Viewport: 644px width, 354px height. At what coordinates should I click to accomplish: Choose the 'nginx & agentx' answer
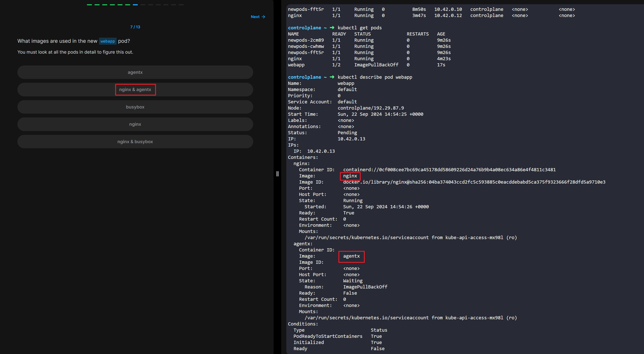135,90
